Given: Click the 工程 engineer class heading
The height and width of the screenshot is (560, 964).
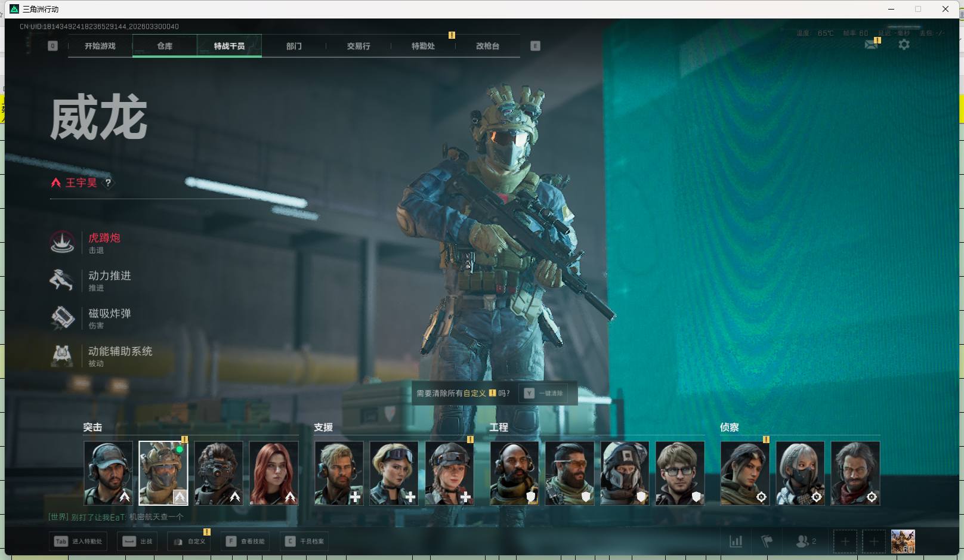Looking at the screenshot, I should click(x=499, y=427).
